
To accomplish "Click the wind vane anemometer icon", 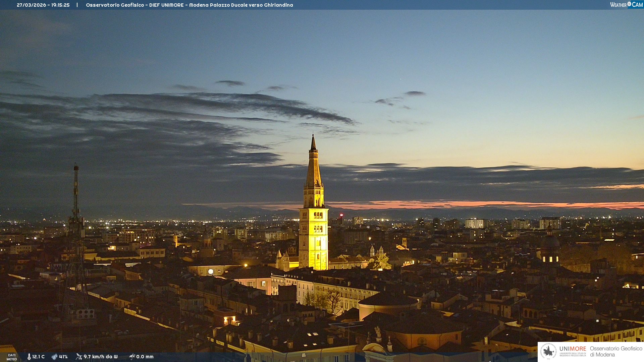I will tap(79, 357).
